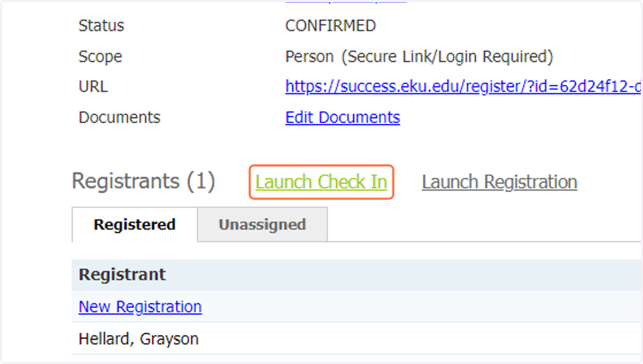Viewport: 643px width, 364px height.
Task: Click the Person scope value
Action: coord(419,57)
